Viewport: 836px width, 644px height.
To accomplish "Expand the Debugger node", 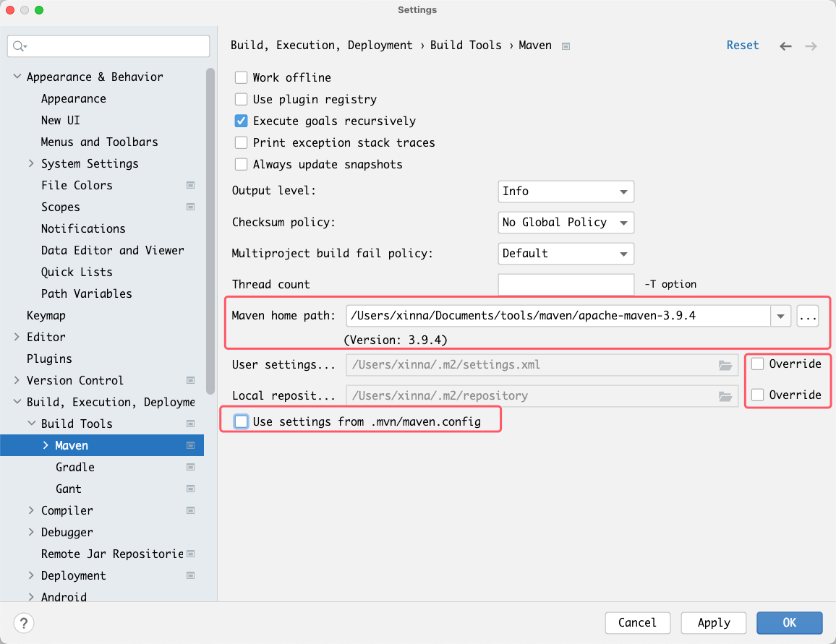I will [x=31, y=532].
